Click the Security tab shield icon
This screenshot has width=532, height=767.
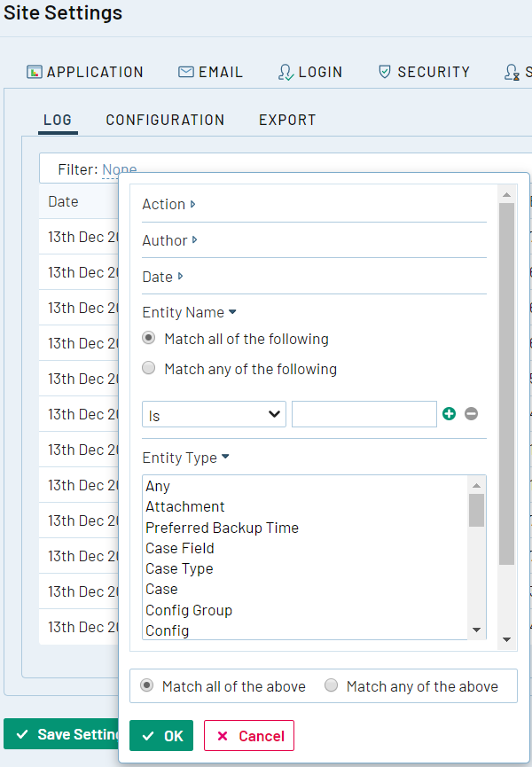tap(385, 72)
